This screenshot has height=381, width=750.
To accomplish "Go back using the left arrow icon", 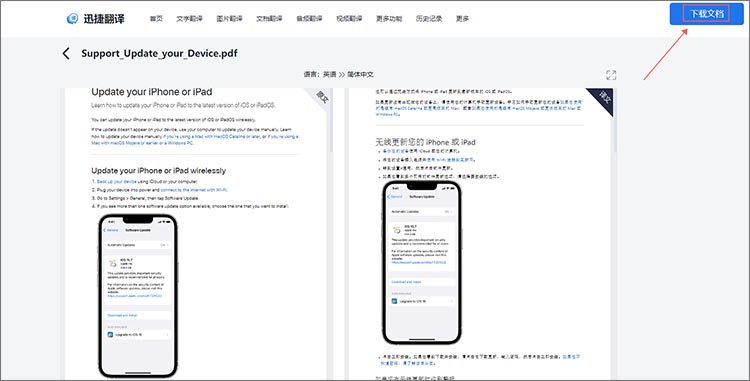I will click(x=66, y=54).
